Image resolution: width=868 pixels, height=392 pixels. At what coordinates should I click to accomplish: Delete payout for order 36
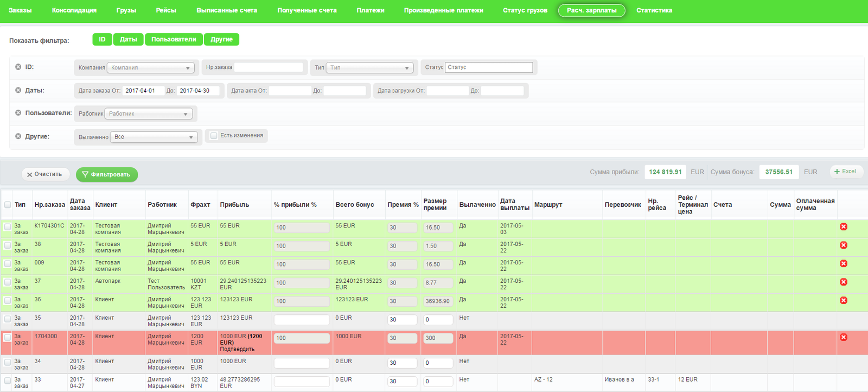[x=844, y=301]
